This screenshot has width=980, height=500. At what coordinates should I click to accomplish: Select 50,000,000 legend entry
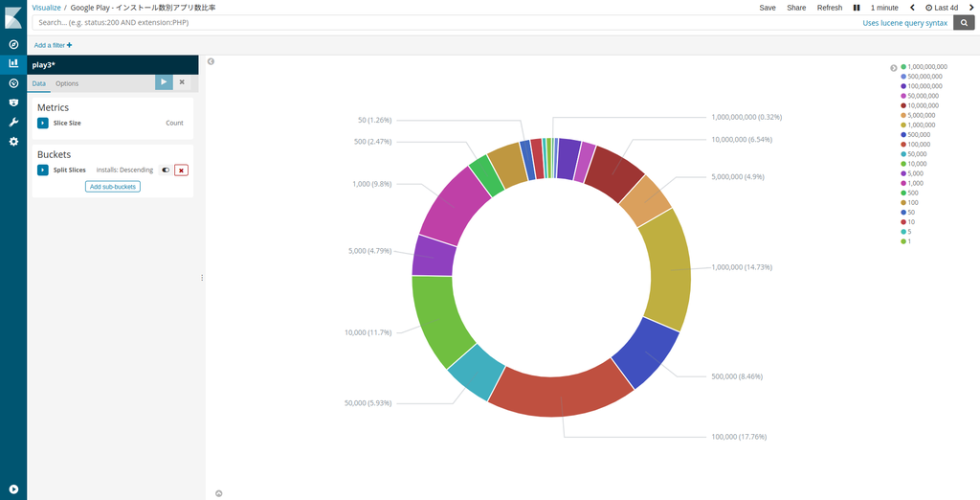[x=920, y=96]
